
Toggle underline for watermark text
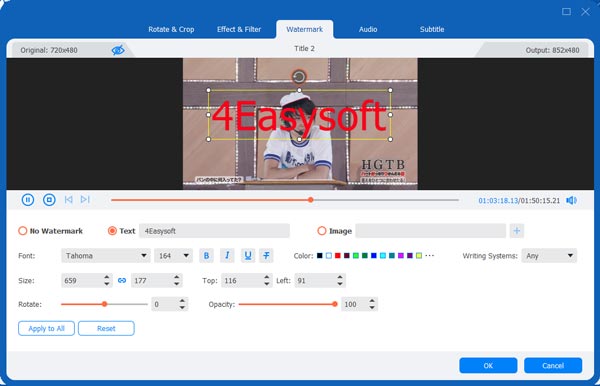248,256
